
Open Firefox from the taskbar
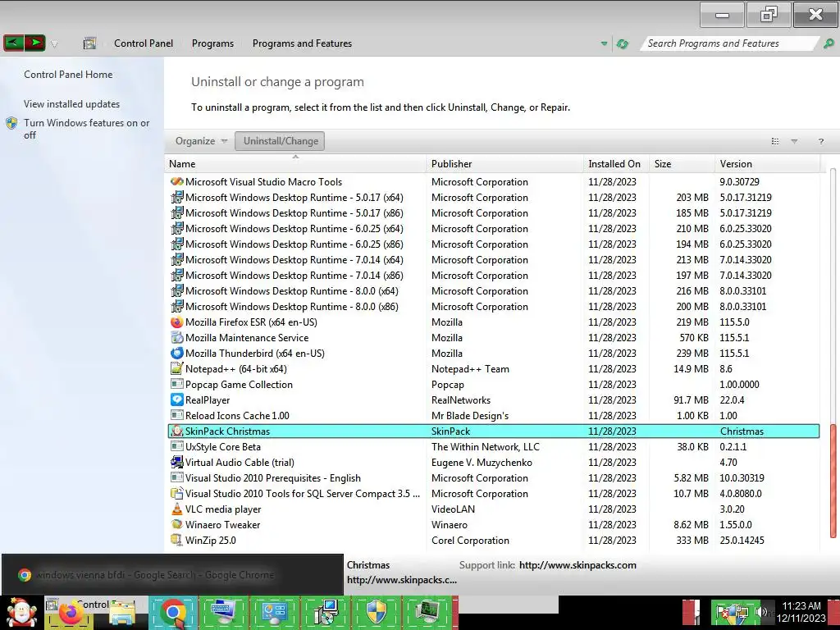coord(71,614)
